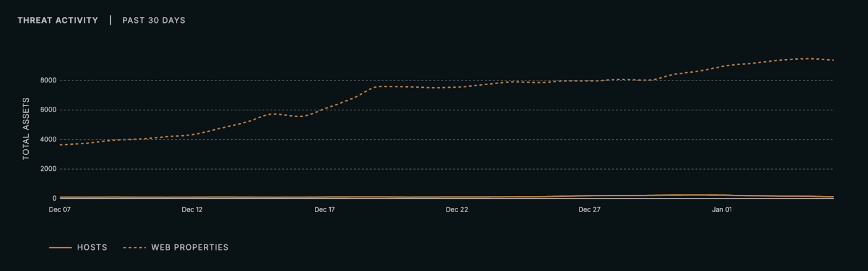This screenshot has height=271, width=868.
Task: Click the 2000 y-axis tick label
Action: click(48, 169)
